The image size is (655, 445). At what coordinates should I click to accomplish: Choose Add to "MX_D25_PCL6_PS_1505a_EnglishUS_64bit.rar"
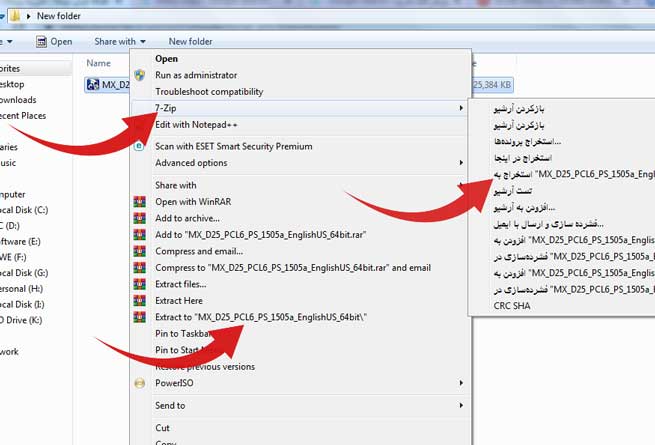pyautogui.click(x=261, y=235)
